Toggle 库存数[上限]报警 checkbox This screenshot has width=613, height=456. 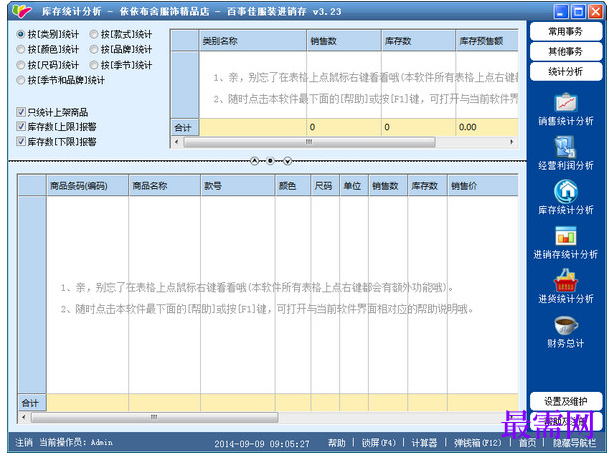[21, 127]
